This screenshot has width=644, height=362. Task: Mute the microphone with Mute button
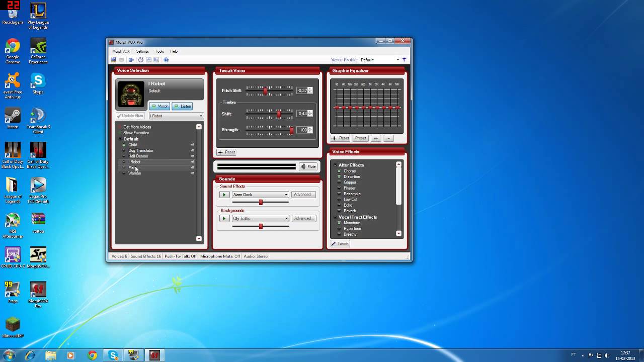tap(308, 166)
